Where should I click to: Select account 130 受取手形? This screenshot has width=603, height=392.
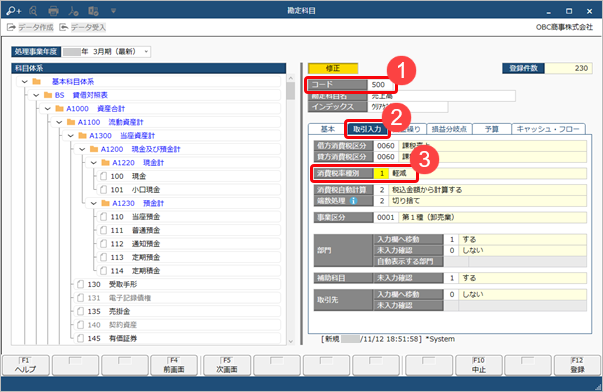point(177,284)
